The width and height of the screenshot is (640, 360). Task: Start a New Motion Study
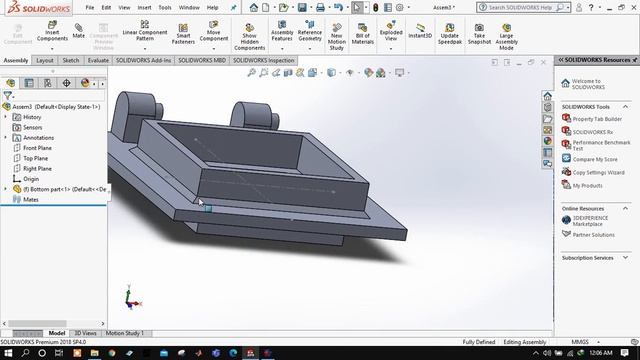pos(337,37)
